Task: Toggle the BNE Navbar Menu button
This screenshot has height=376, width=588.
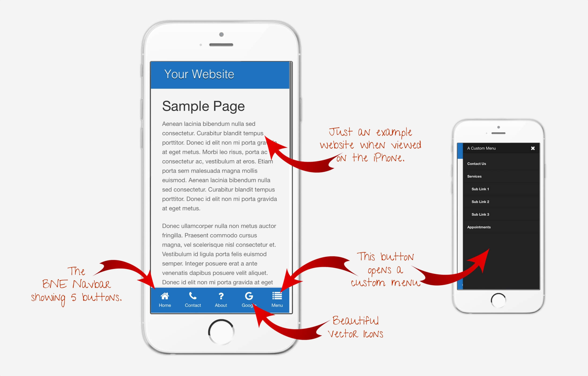Action: [x=277, y=300]
